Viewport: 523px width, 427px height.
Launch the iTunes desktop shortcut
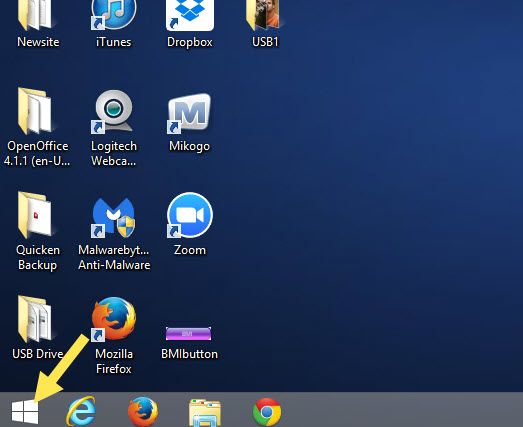tap(113, 14)
